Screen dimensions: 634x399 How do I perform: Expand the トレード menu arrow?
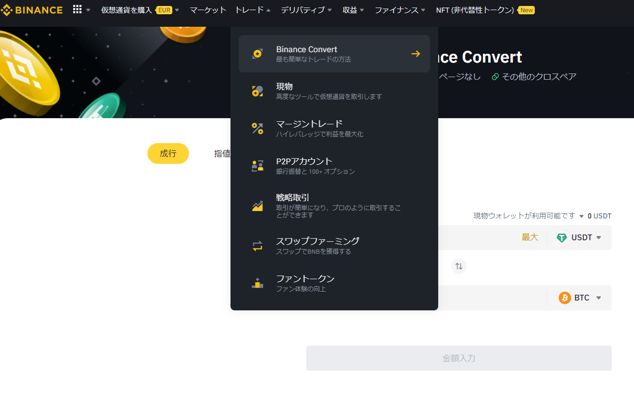coord(268,10)
